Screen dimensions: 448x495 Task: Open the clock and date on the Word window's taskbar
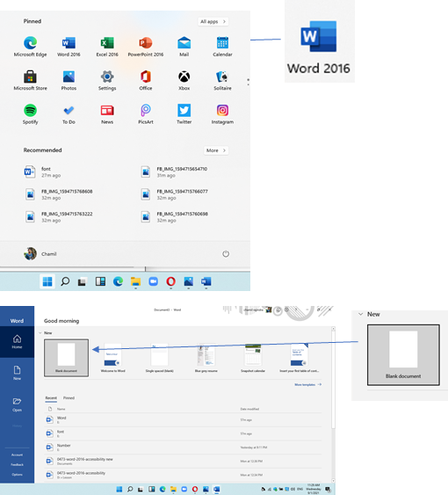click(314, 489)
